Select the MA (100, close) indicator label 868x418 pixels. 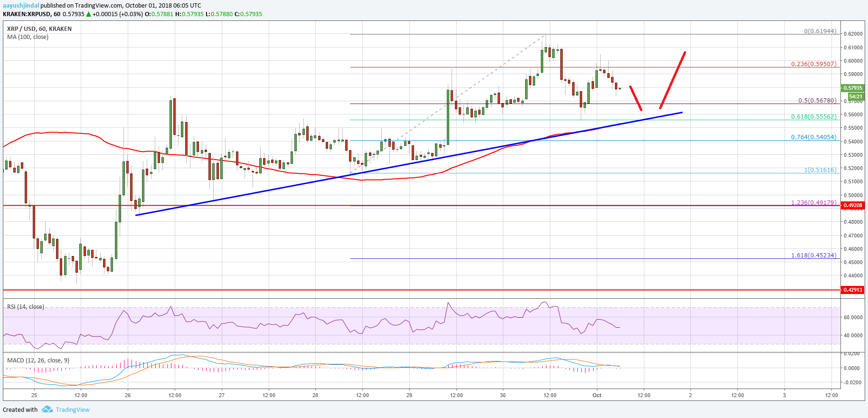[x=28, y=37]
